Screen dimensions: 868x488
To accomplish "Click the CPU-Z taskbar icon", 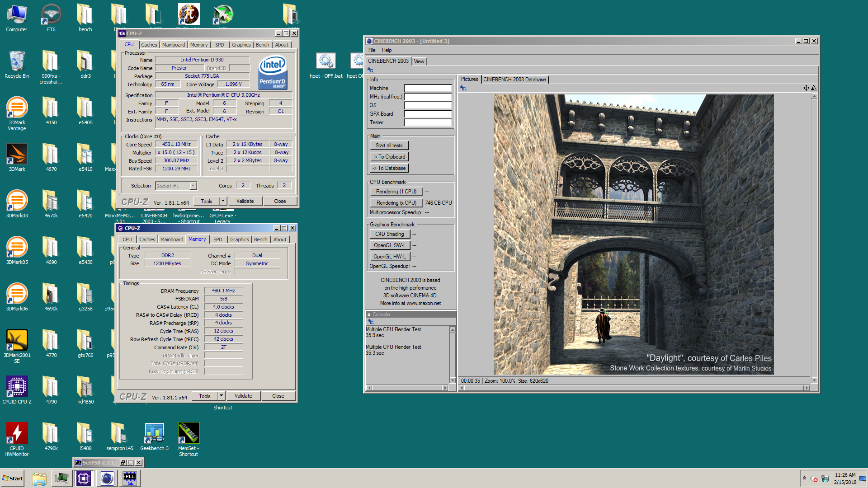I will pos(84,478).
